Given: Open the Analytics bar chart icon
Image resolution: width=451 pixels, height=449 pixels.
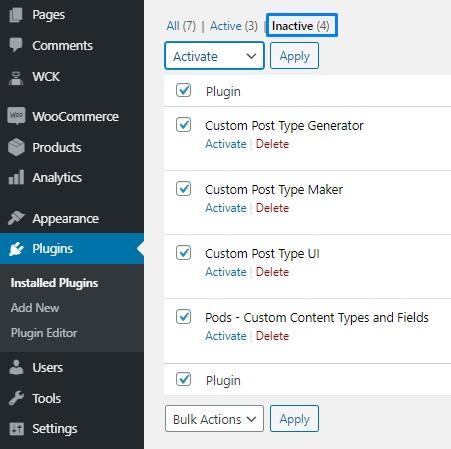Looking at the screenshot, I should 16,177.
